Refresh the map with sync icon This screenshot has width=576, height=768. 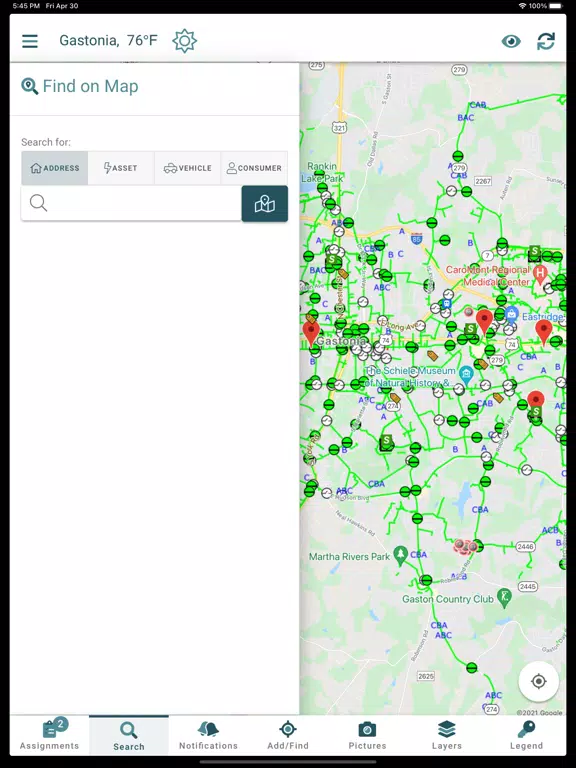546,41
